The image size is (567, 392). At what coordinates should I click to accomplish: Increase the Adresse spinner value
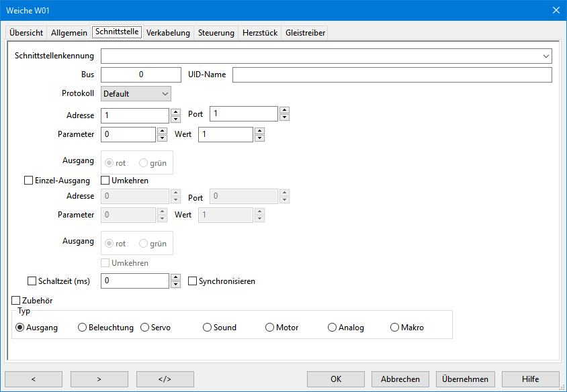[175, 112]
